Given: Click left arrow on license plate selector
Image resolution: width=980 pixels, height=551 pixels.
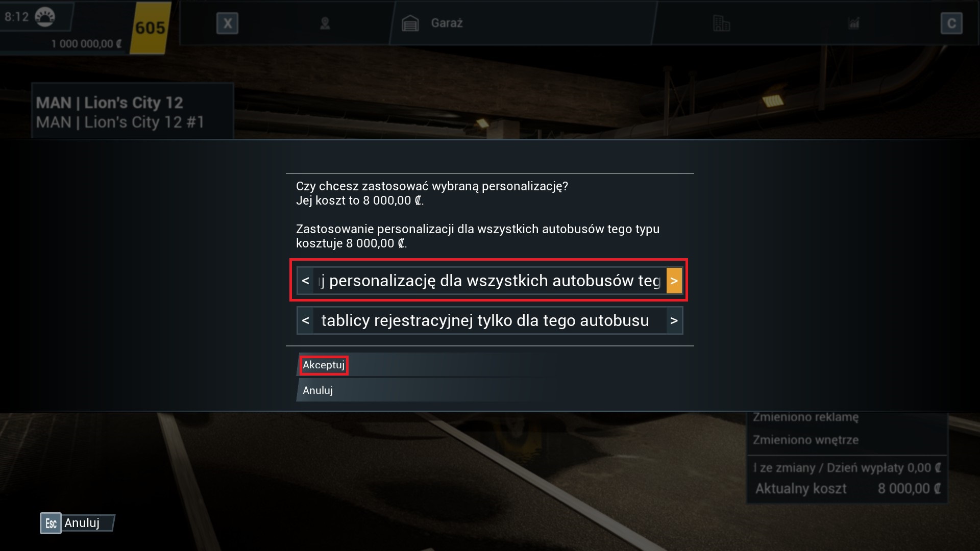Looking at the screenshot, I should (x=305, y=320).
